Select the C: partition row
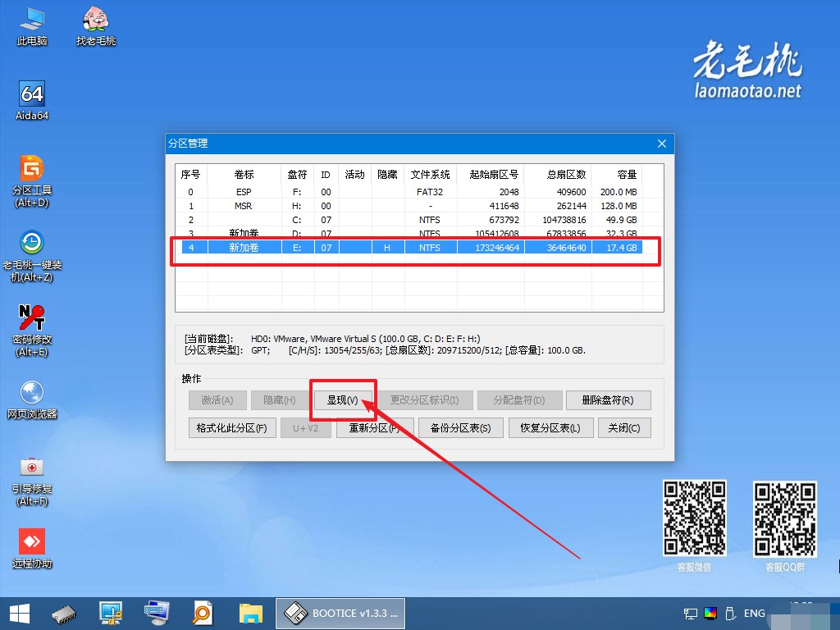840x630 pixels. point(410,220)
